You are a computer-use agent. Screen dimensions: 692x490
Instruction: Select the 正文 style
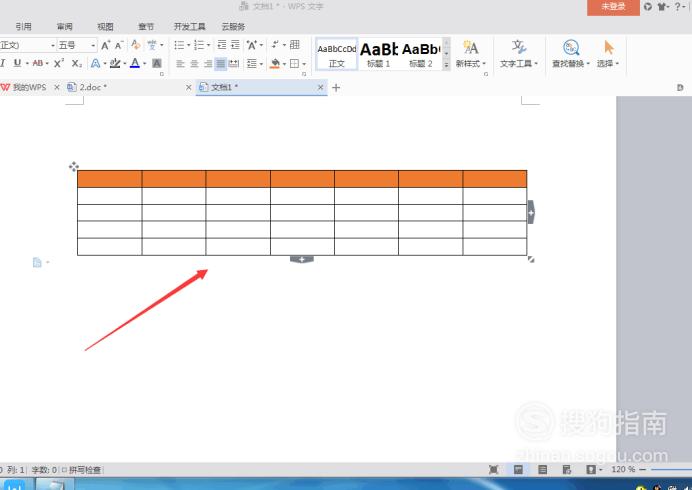336,54
